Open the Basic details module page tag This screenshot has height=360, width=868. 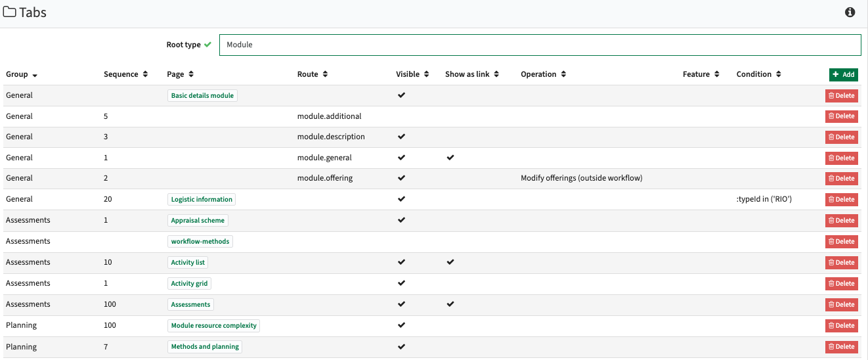click(202, 95)
